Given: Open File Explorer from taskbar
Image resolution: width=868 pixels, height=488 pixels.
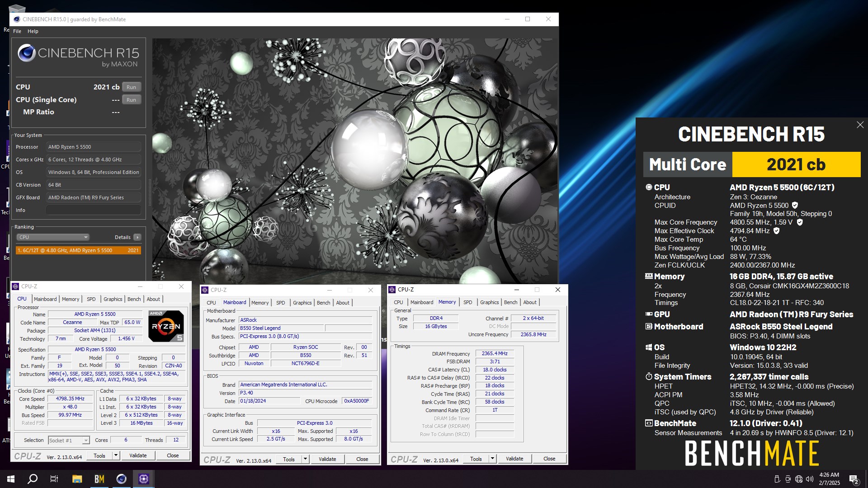Looking at the screenshot, I should (77, 479).
